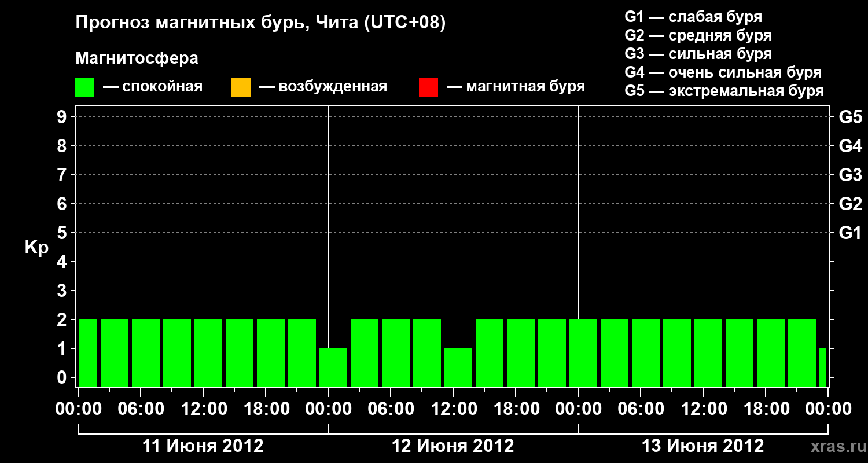Click the short Kp 1 bar near 12:00 on 12 Июня
868x463 pixels.
[458, 367]
